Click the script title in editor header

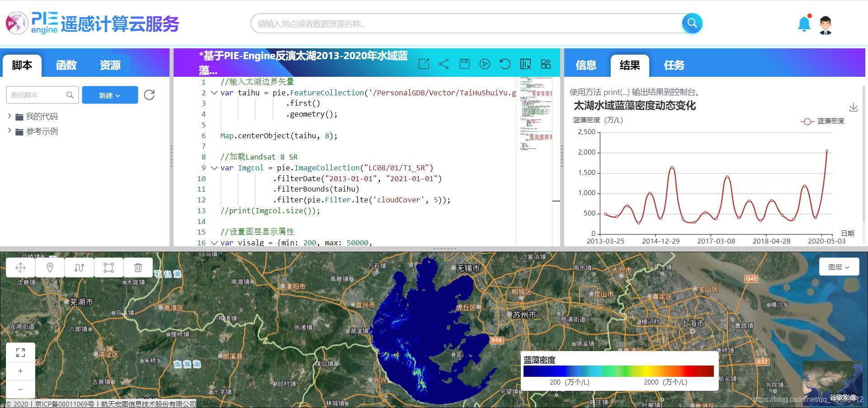[303, 63]
